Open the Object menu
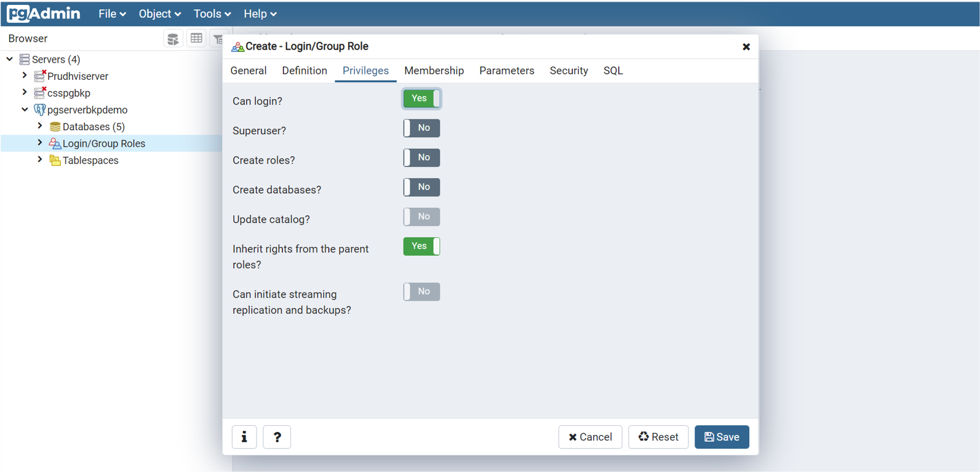980x472 pixels. (159, 13)
